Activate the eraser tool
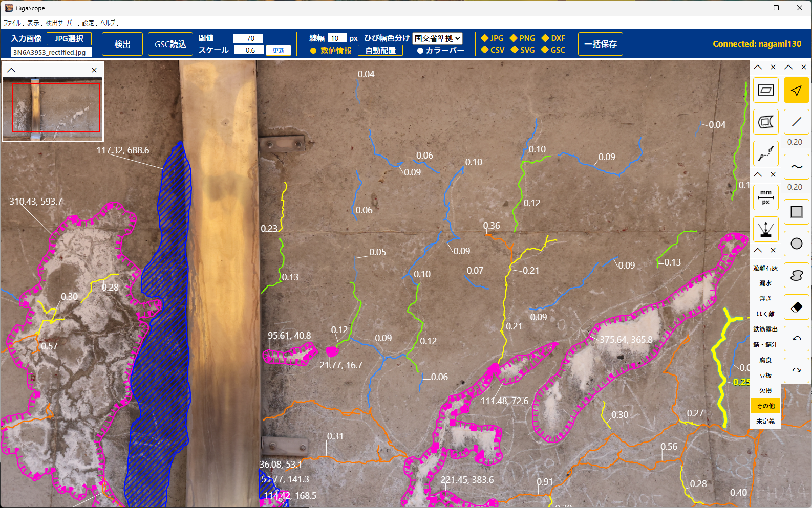This screenshot has height=508, width=812. 796,307
